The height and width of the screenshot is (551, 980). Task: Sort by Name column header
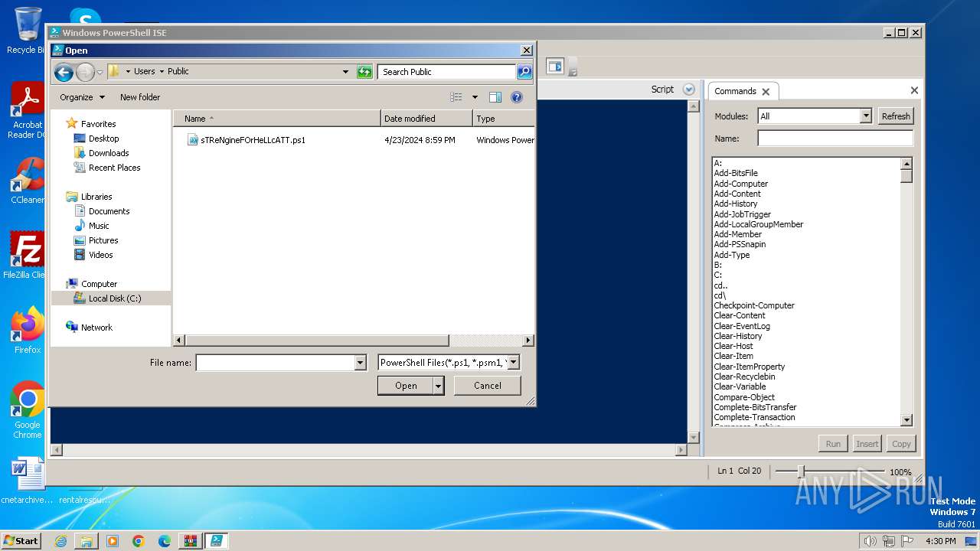click(276, 119)
